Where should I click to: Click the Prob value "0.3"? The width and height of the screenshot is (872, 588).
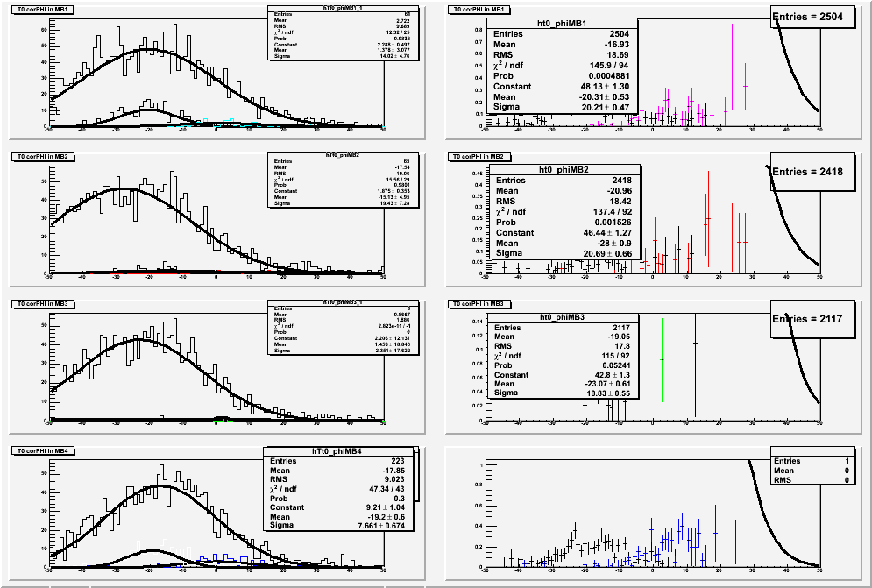point(400,499)
